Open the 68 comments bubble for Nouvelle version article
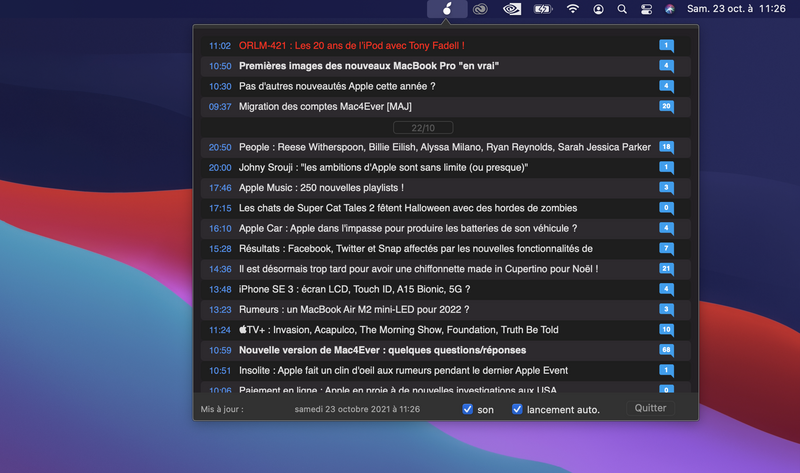The image size is (800, 473). 666,351
